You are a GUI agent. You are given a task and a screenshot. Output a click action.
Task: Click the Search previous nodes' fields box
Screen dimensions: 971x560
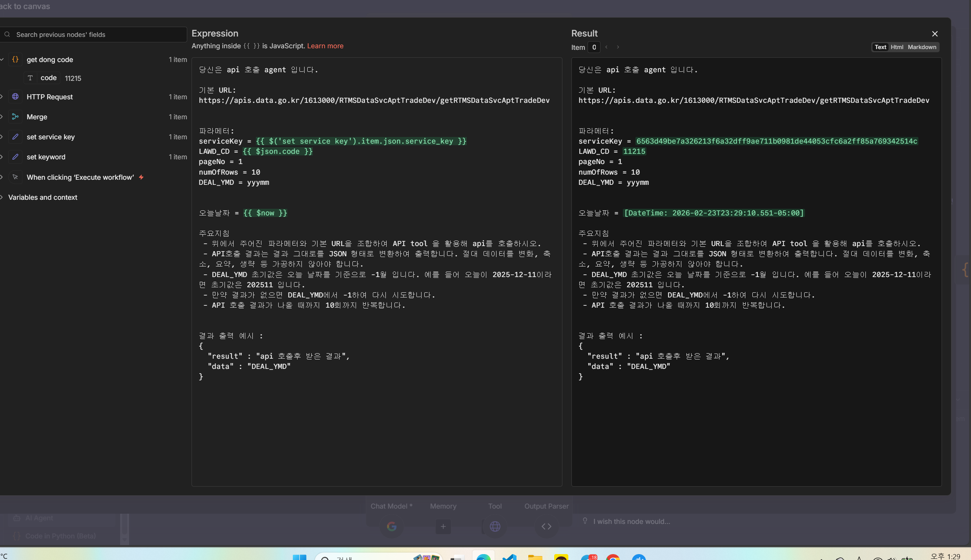point(94,35)
